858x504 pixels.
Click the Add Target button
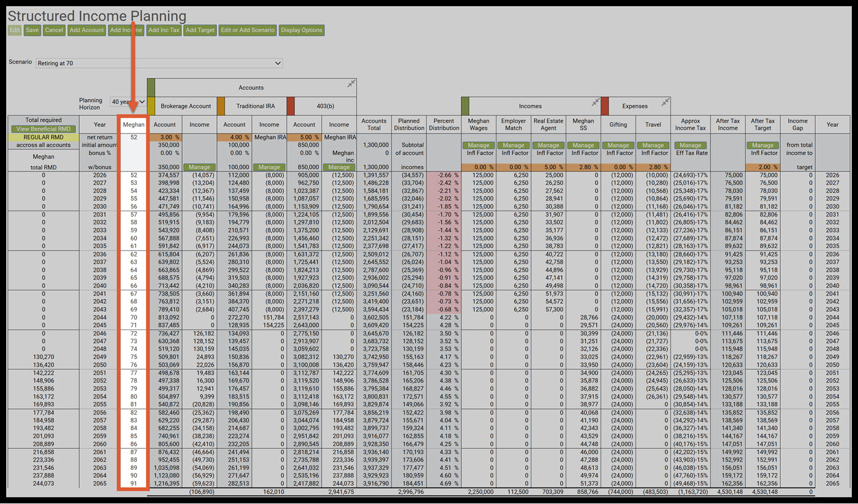tap(200, 30)
